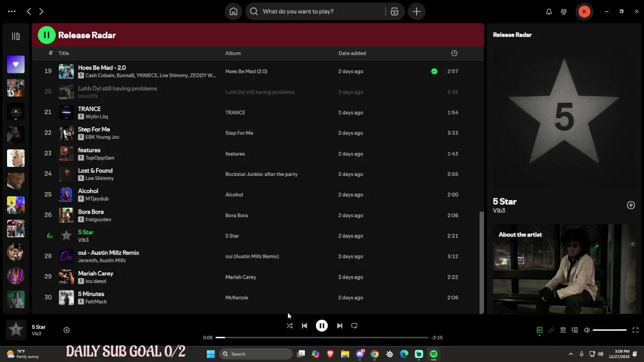Seek in the song progress bar

[x=322, y=337]
